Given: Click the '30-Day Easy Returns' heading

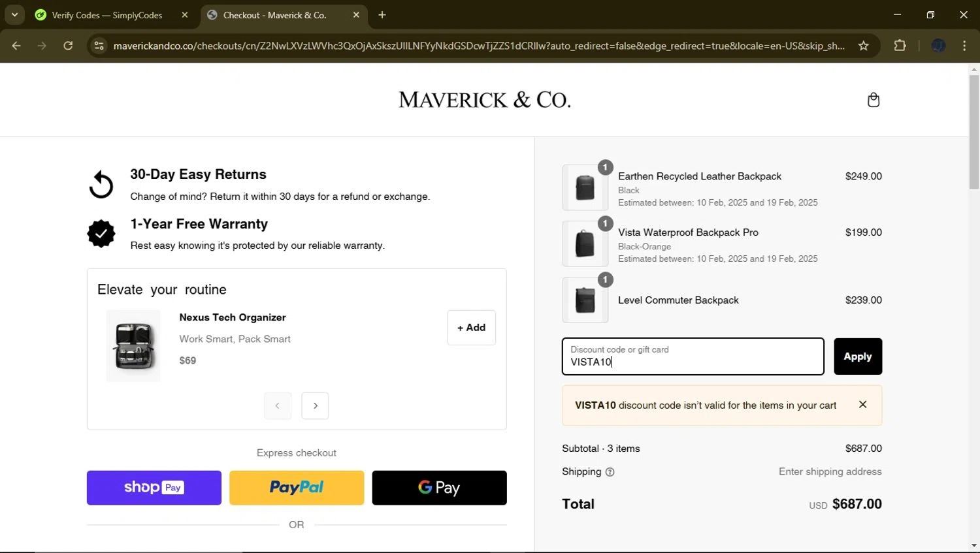Looking at the screenshot, I should pyautogui.click(x=198, y=174).
